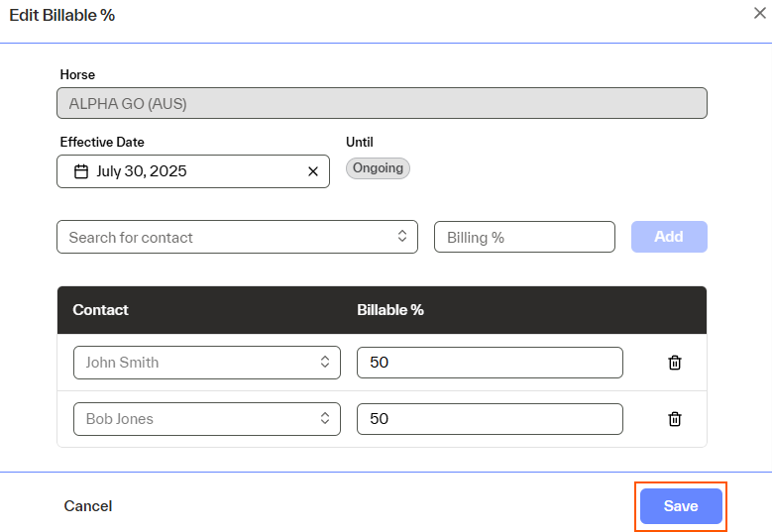
Task: Delete the Bob Jones billing row
Action: tap(675, 419)
